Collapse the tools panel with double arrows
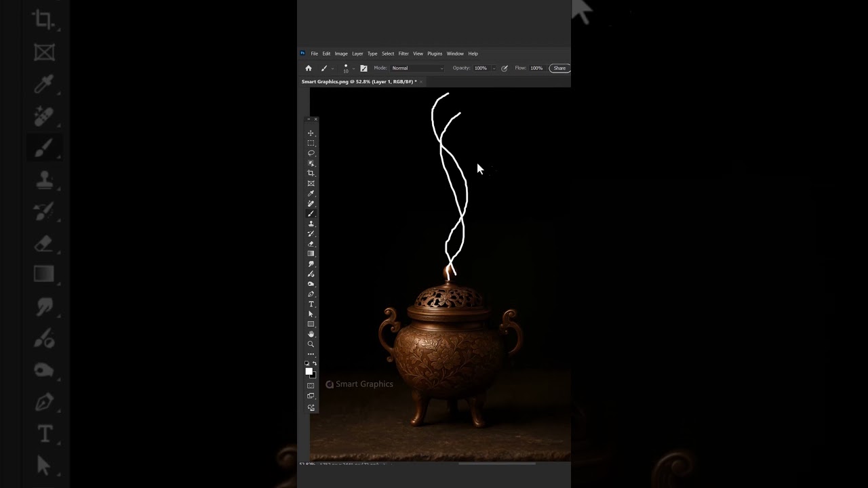Image resolution: width=868 pixels, height=488 pixels. pyautogui.click(x=308, y=119)
